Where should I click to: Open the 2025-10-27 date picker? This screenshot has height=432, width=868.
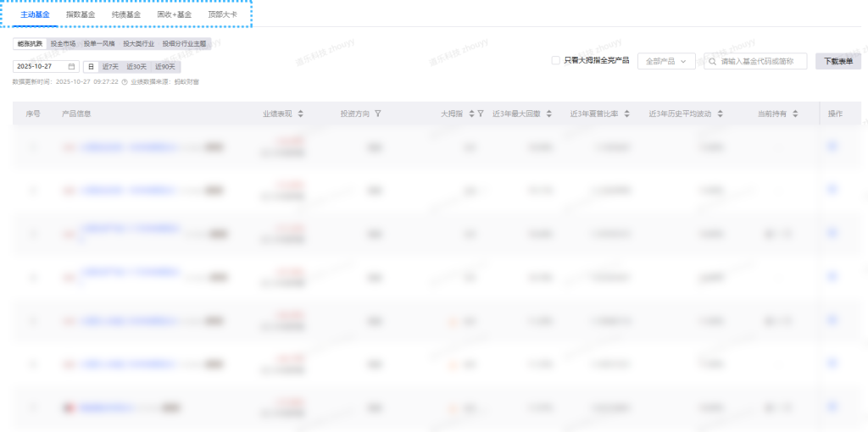pyautogui.click(x=41, y=66)
